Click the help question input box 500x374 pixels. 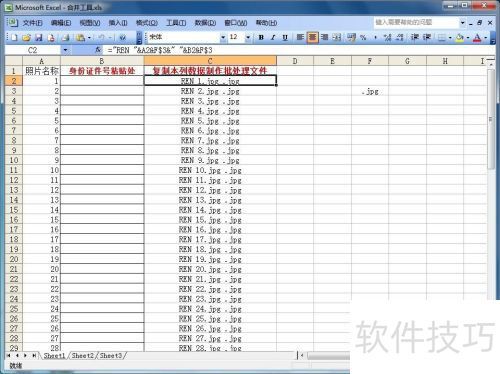[416, 22]
